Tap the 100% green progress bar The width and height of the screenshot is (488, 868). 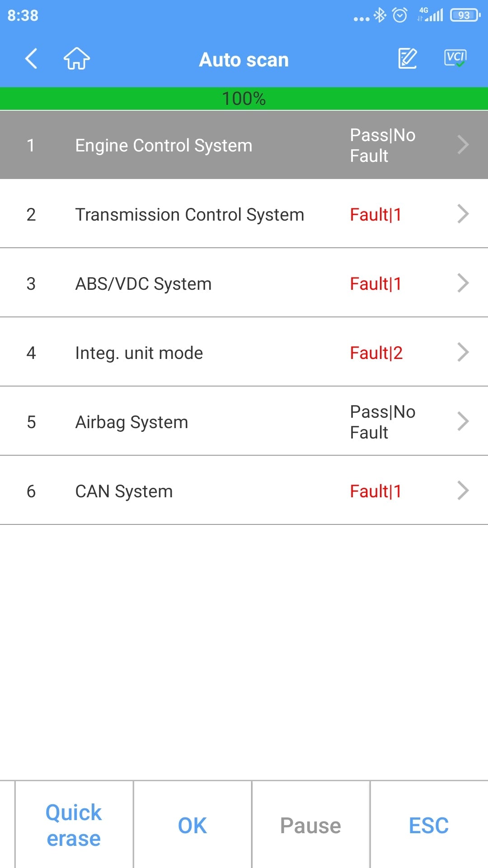(x=244, y=99)
